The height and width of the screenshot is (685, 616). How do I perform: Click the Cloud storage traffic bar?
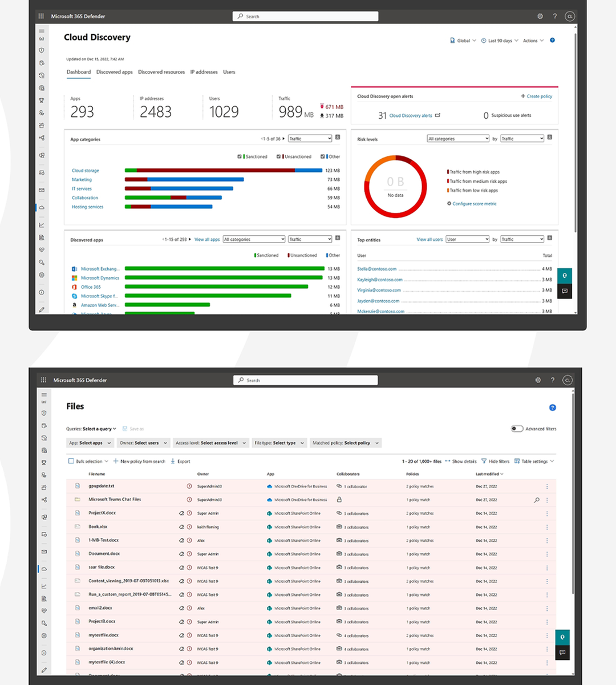point(224,171)
